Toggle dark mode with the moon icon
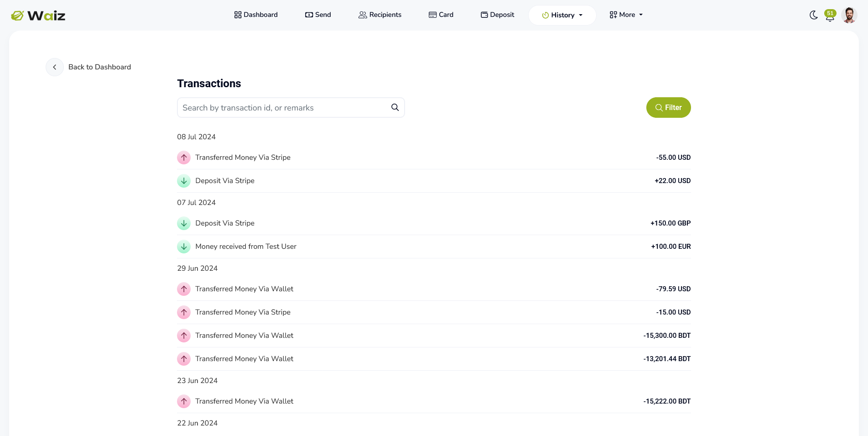Viewport: 868px width, 436px height. (814, 15)
